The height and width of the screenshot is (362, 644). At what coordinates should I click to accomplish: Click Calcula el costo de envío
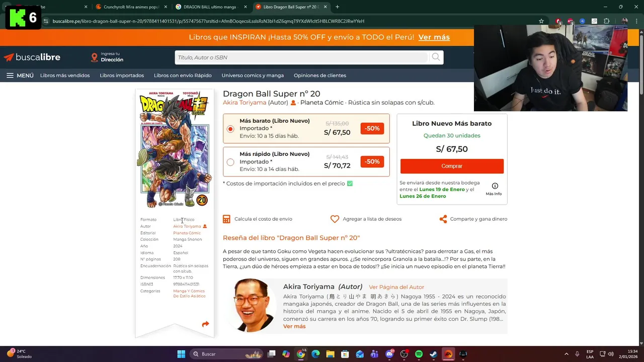tap(263, 219)
